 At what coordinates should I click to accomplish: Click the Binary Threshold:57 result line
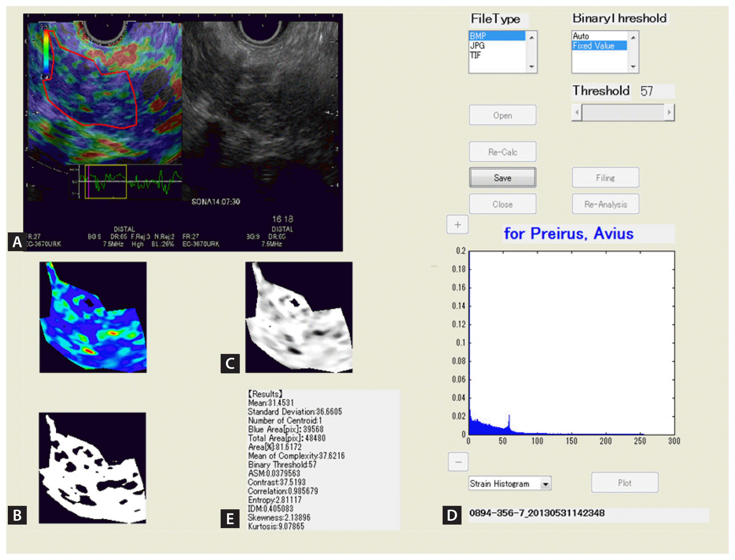click(x=282, y=464)
